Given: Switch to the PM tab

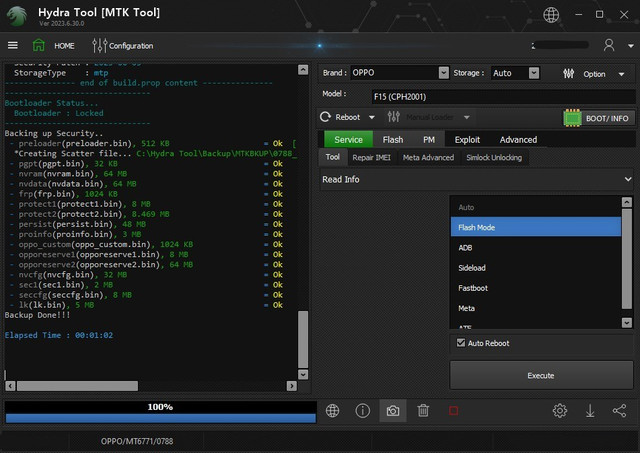Looking at the screenshot, I should [429, 140].
